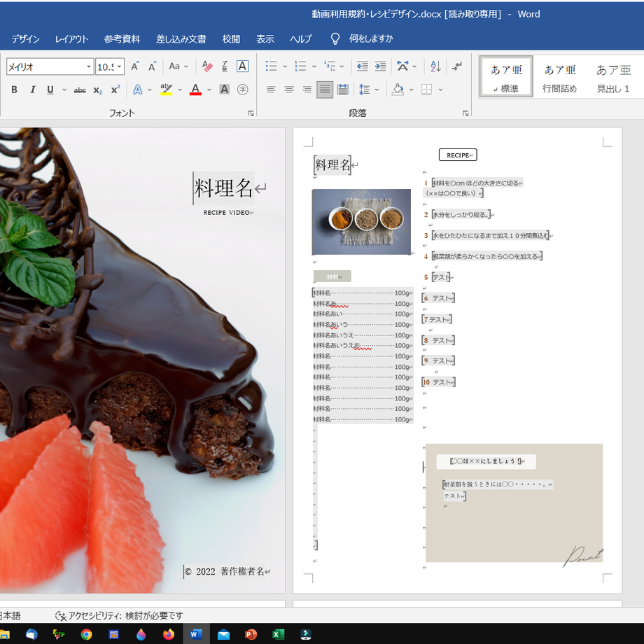
Task: Open the デザイン ribbon tab
Action: [25, 39]
